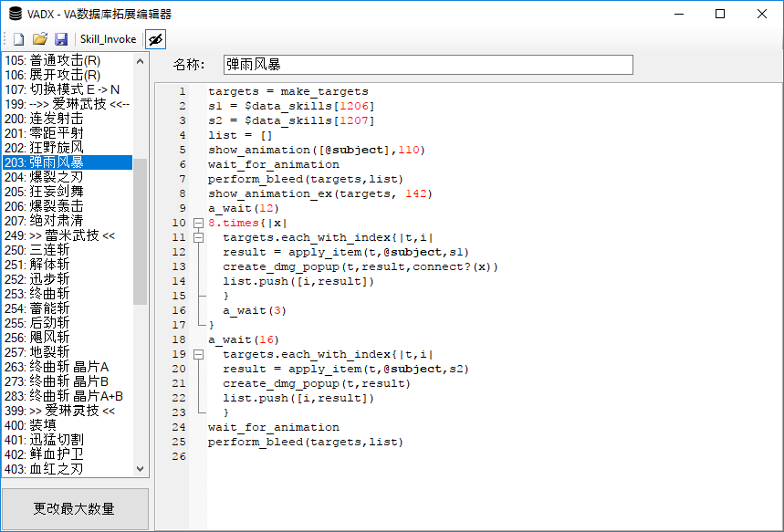Save using the floppy disk icon
This screenshot has height=532, width=784.
[61, 39]
